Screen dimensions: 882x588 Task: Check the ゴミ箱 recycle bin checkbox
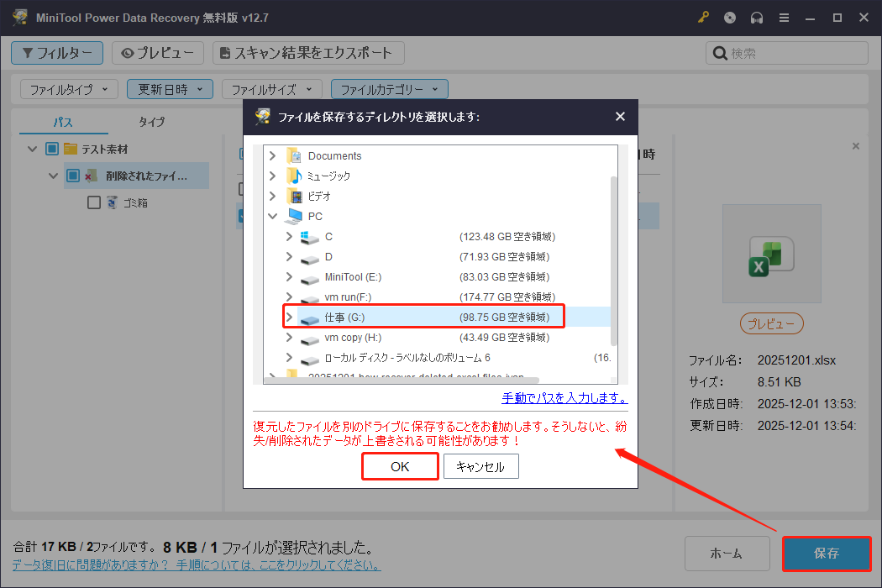coord(93,202)
